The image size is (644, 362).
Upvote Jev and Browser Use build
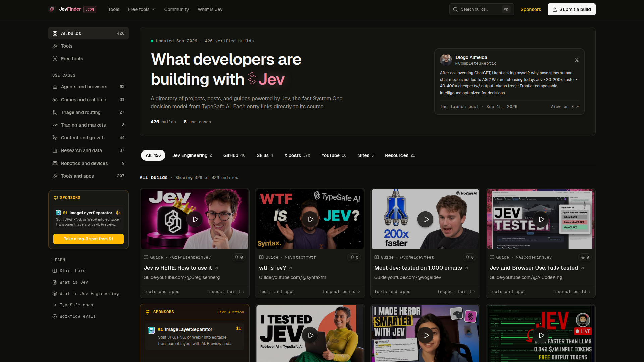tap(585, 257)
